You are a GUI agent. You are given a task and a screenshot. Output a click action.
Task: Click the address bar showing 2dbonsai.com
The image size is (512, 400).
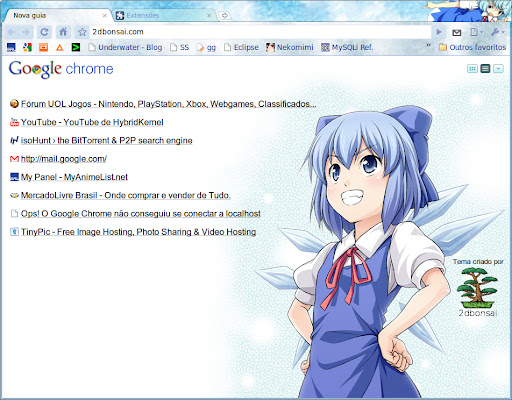click(260, 32)
